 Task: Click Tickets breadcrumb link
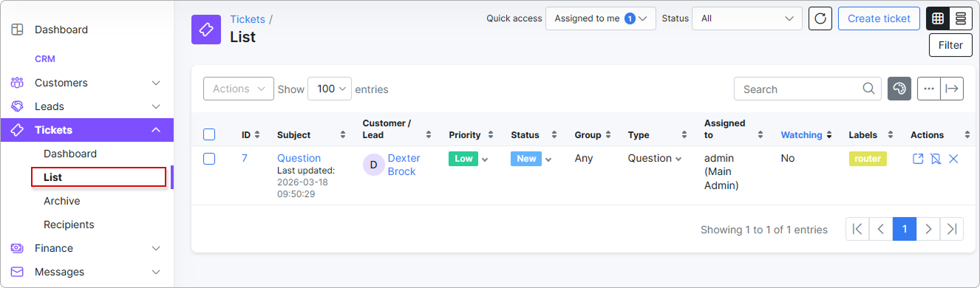click(x=248, y=19)
